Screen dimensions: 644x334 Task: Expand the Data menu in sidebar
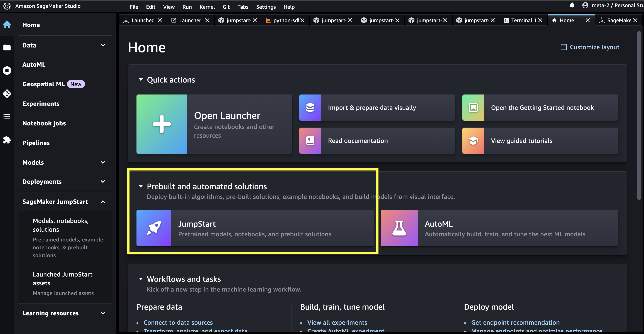(103, 45)
